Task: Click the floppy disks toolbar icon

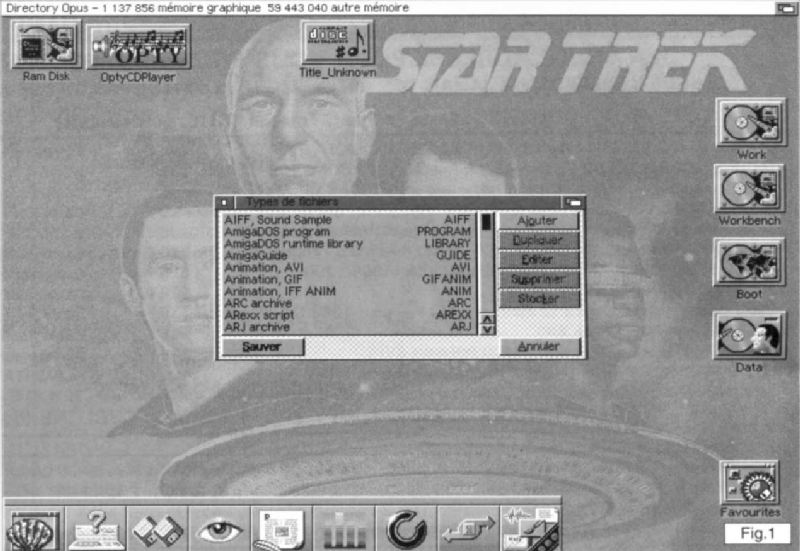Action: [x=158, y=529]
